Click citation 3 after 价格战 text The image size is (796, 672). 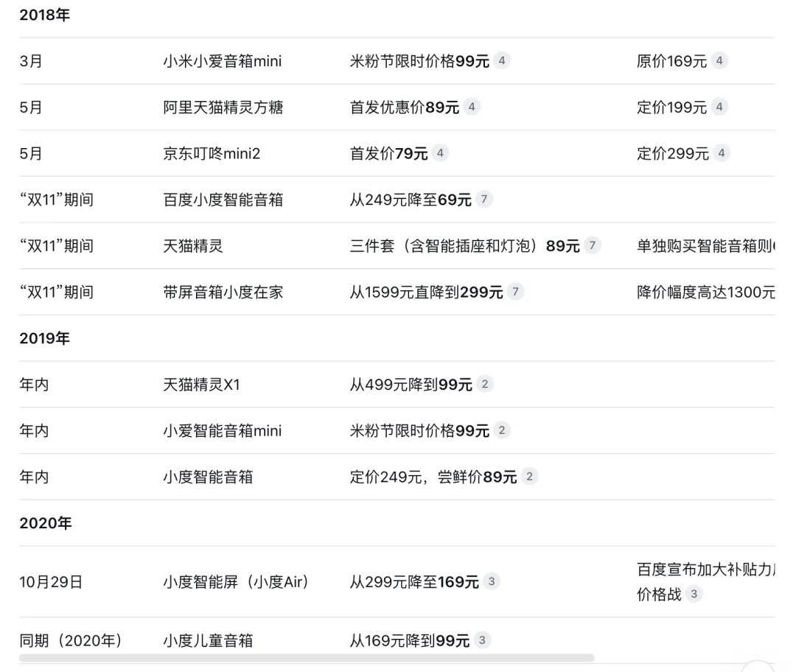[694, 594]
